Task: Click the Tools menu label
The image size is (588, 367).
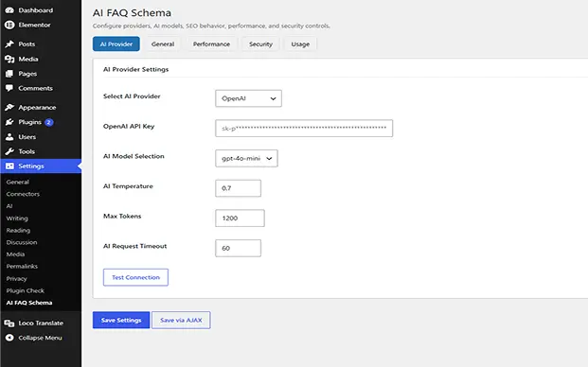Action: [x=27, y=151]
